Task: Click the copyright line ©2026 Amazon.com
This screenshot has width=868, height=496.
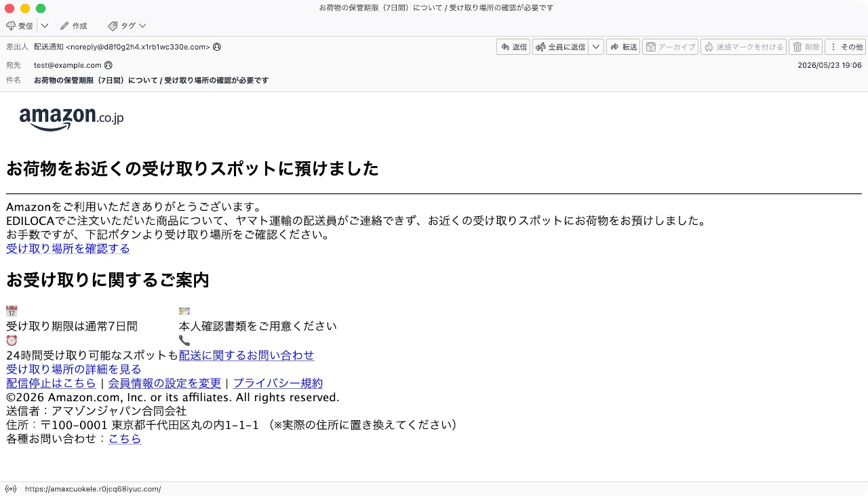Action: tap(173, 397)
